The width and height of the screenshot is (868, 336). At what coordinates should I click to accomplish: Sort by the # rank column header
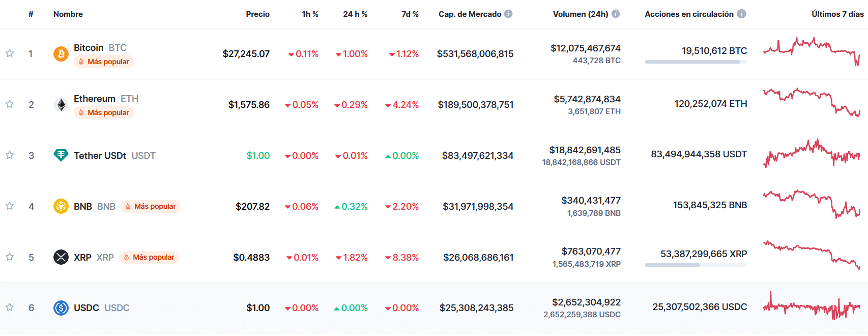pyautogui.click(x=31, y=14)
